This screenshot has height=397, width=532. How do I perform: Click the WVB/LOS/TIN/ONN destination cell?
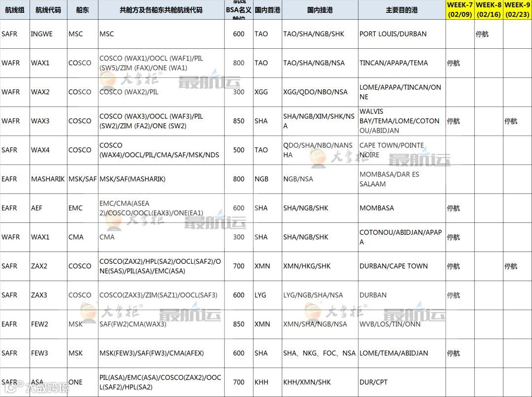[402, 325]
